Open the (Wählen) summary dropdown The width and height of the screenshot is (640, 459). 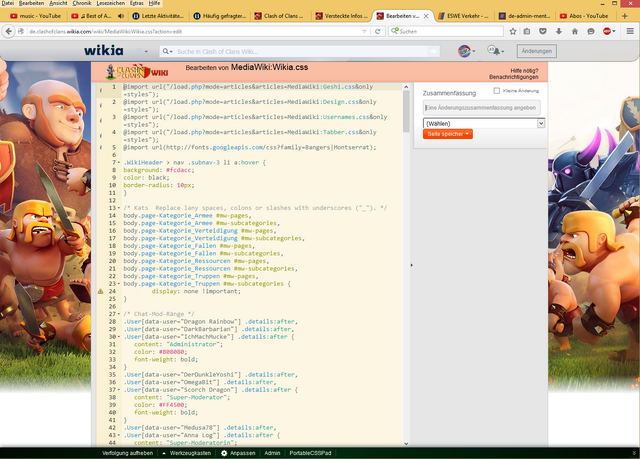[x=484, y=123]
